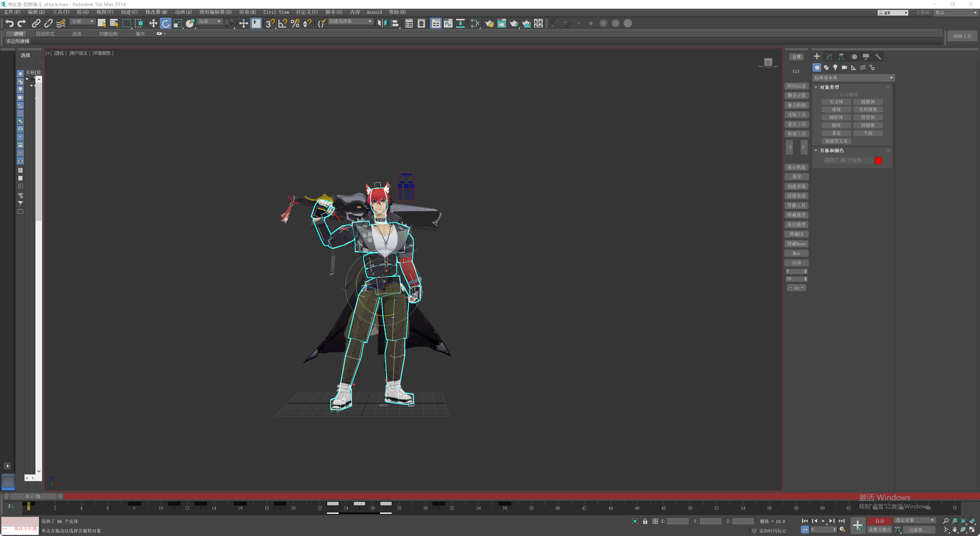Switch the Create panel to the Cameras category

pyautogui.click(x=844, y=67)
